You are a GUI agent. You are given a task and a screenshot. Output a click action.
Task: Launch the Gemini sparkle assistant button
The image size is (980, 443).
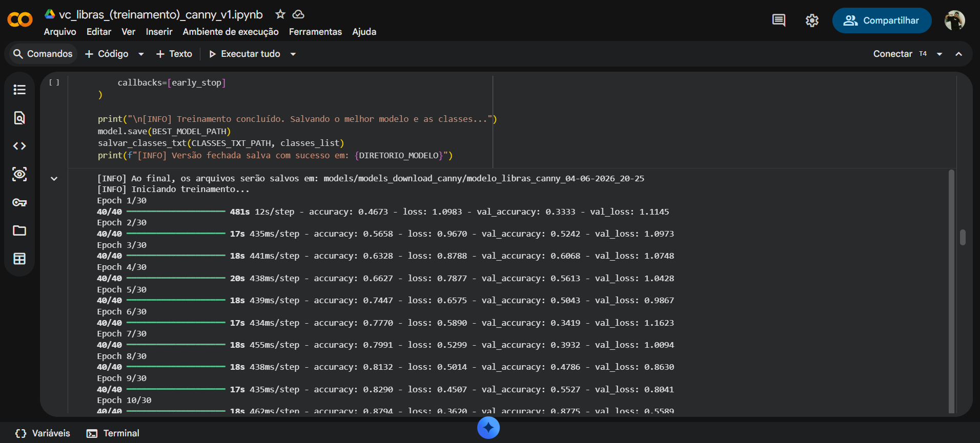pyautogui.click(x=488, y=428)
